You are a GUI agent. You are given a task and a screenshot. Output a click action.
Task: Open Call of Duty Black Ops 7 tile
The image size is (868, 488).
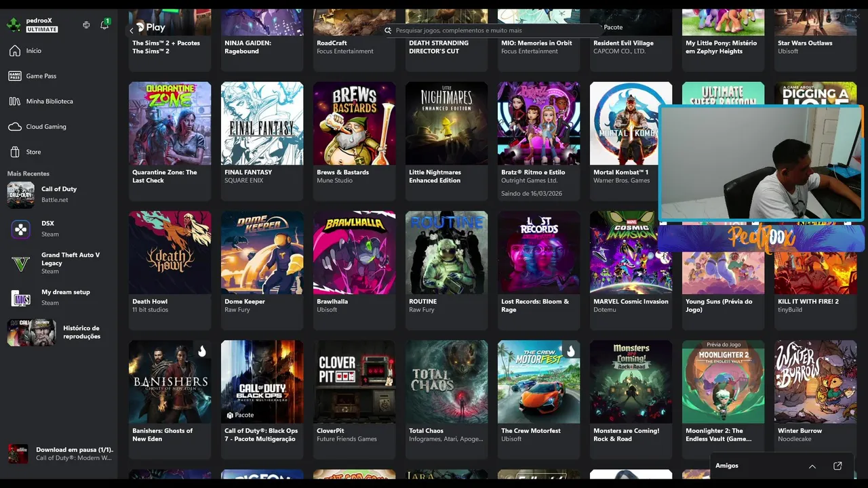point(262,399)
